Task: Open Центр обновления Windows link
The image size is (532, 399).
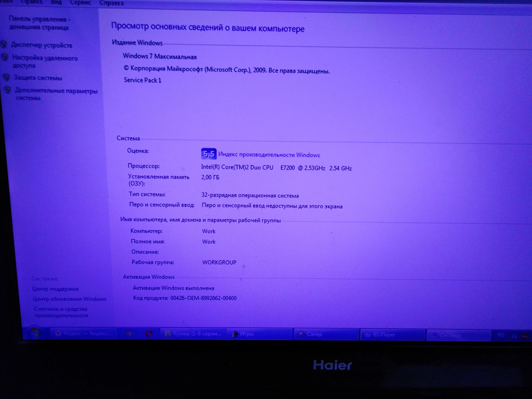Action: [x=69, y=299]
